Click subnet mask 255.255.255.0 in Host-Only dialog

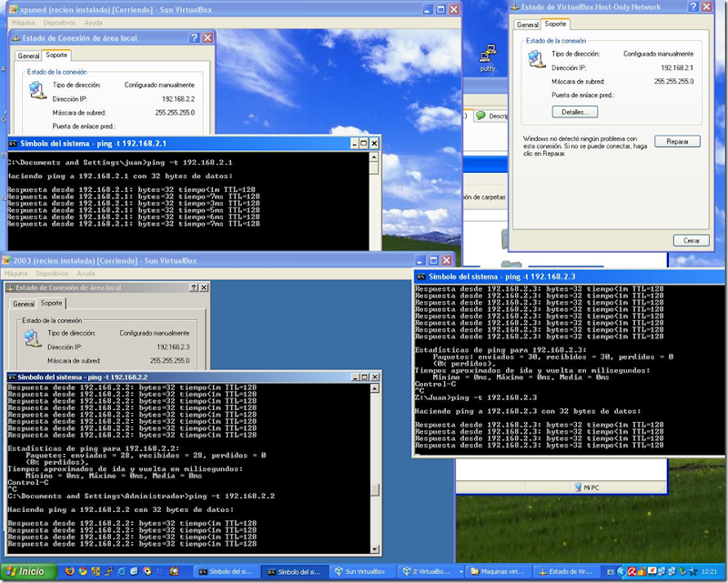674,81
